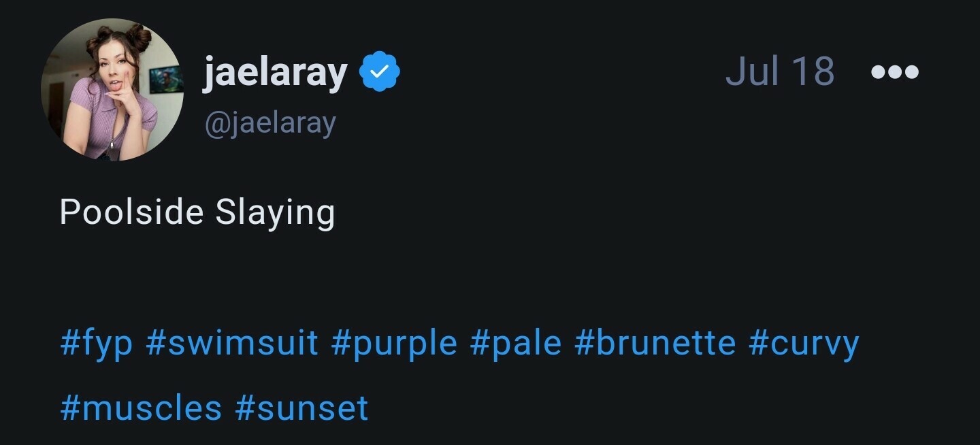Screen dimensions: 980x445
Task: Open the @jaelaray handle link
Action: click(x=270, y=123)
